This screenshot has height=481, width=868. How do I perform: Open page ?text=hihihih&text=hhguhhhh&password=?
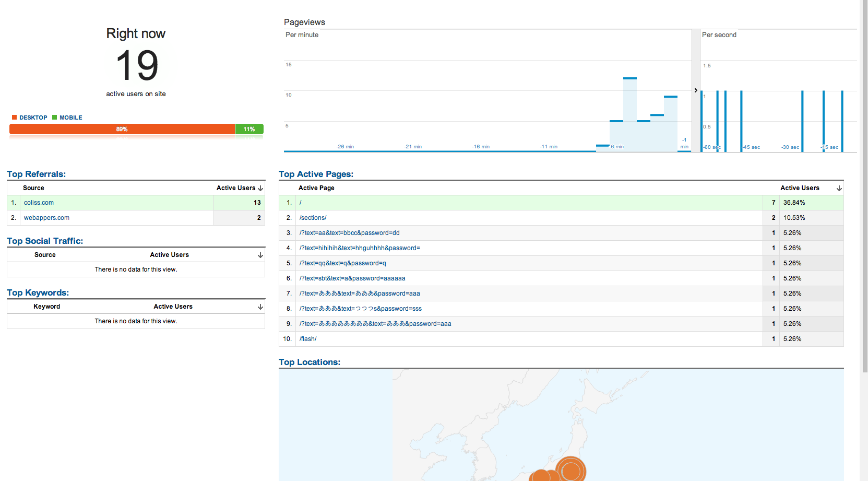point(360,248)
